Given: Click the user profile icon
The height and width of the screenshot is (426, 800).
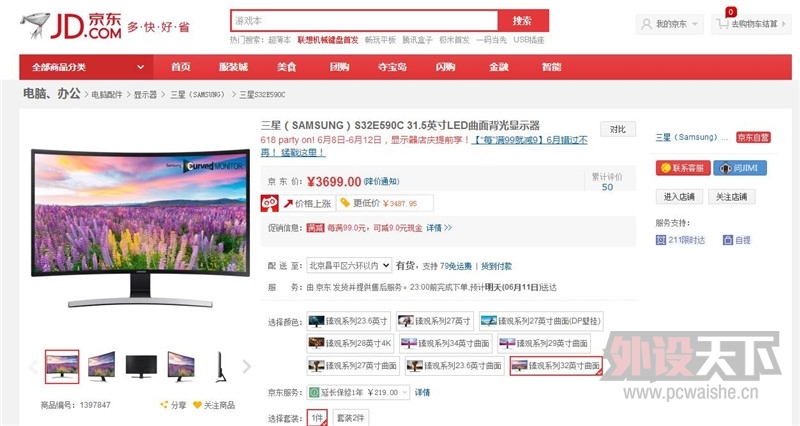Looking at the screenshot, I should pyautogui.click(x=646, y=24).
